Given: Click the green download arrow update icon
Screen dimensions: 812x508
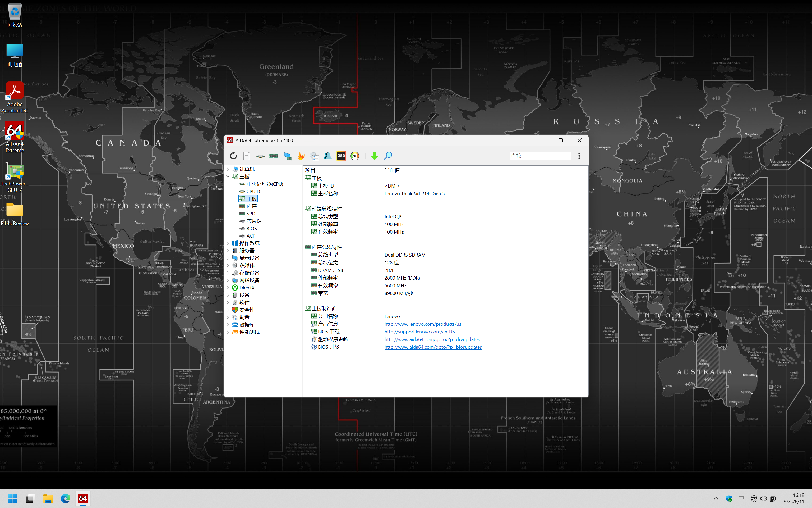Looking at the screenshot, I should coord(375,156).
